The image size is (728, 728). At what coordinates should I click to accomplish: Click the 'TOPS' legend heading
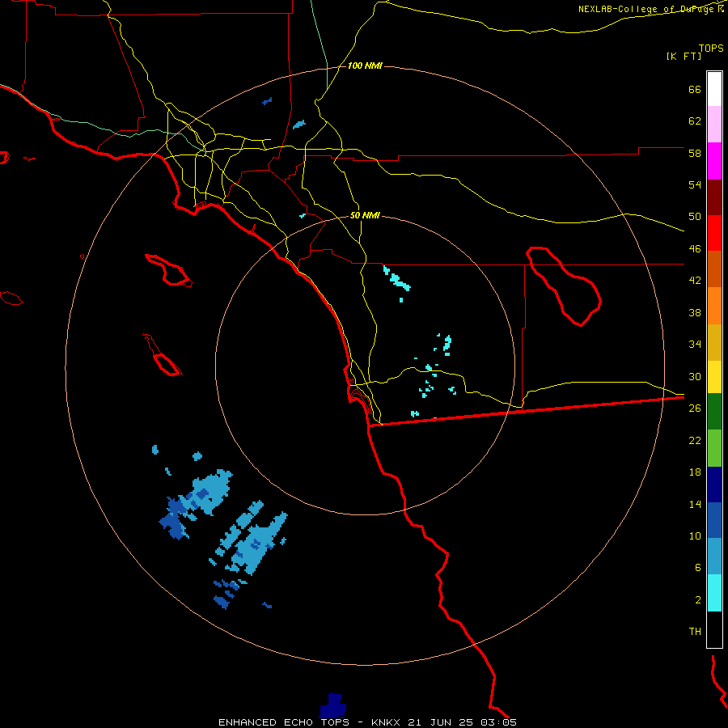pos(711,48)
